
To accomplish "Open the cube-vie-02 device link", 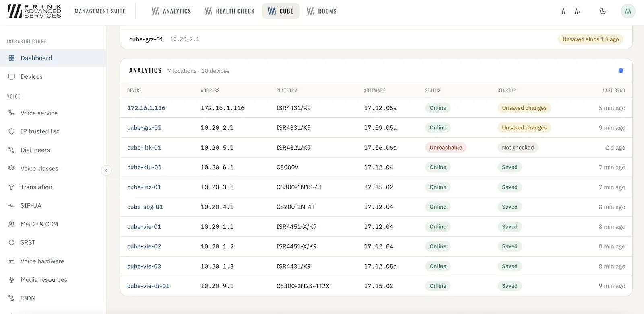I will click(144, 246).
